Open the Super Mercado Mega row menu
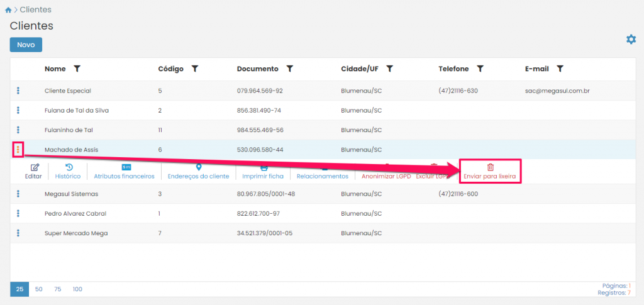The width and height of the screenshot is (644, 305). (x=18, y=233)
